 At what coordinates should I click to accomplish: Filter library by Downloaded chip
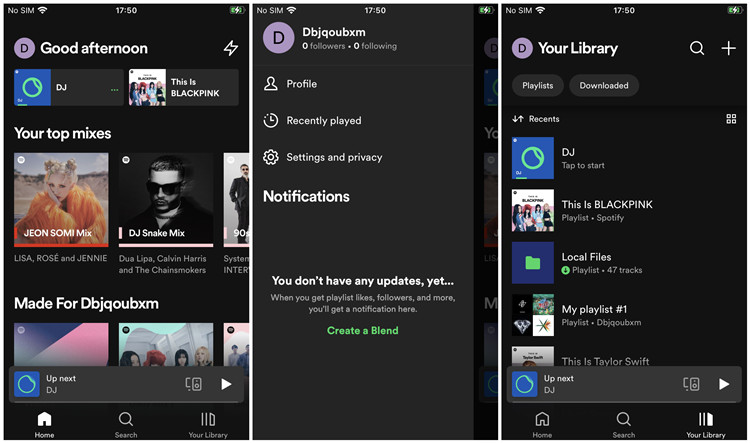pyautogui.click(x=604, y=86)
